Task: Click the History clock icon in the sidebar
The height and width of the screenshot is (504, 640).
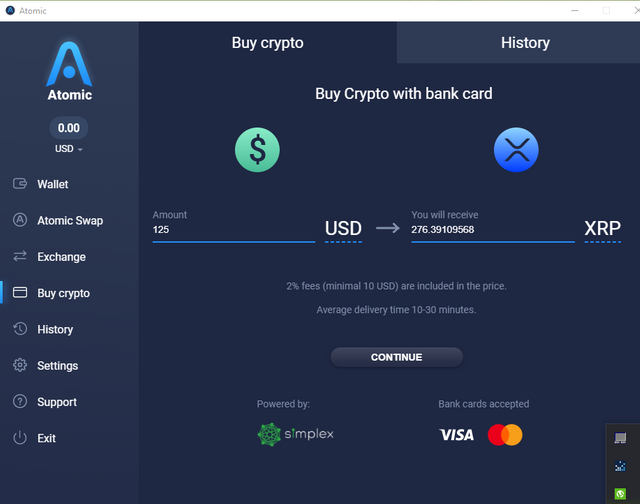Action: coord(20,329)
